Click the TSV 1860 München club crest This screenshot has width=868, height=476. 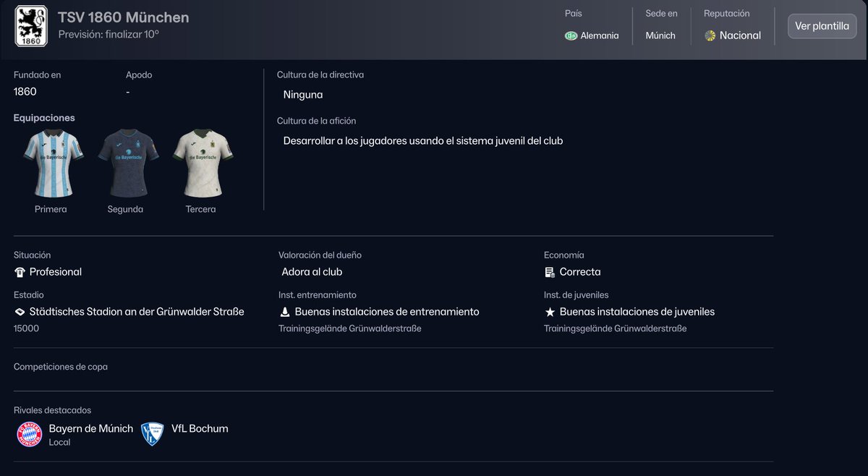tap(31, 26)
